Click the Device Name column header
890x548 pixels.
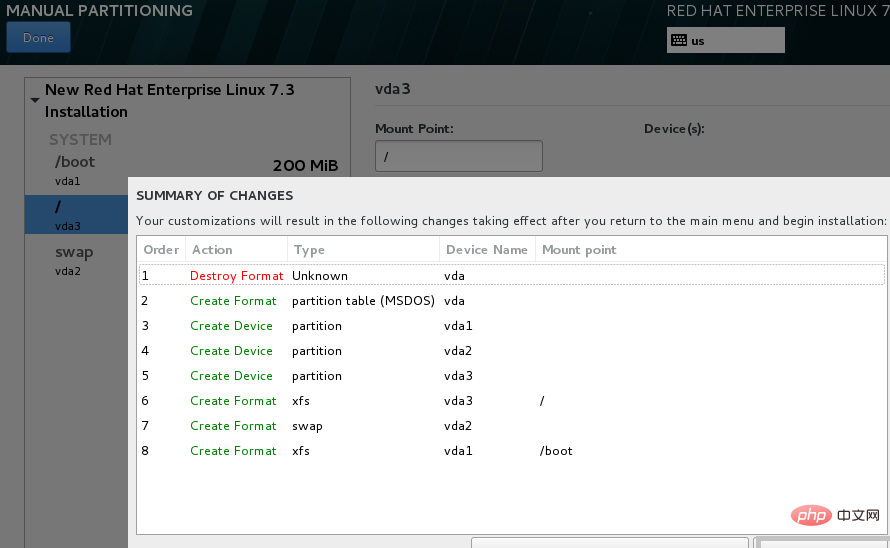[x=487, y=250]
